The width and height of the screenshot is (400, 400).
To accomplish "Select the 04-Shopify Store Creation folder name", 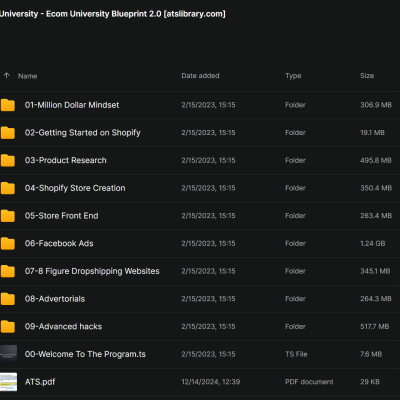I will coord(75,188).
